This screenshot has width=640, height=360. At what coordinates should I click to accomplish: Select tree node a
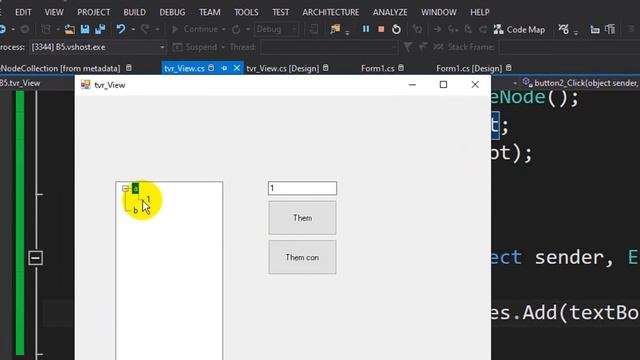(x=135, y=189)
